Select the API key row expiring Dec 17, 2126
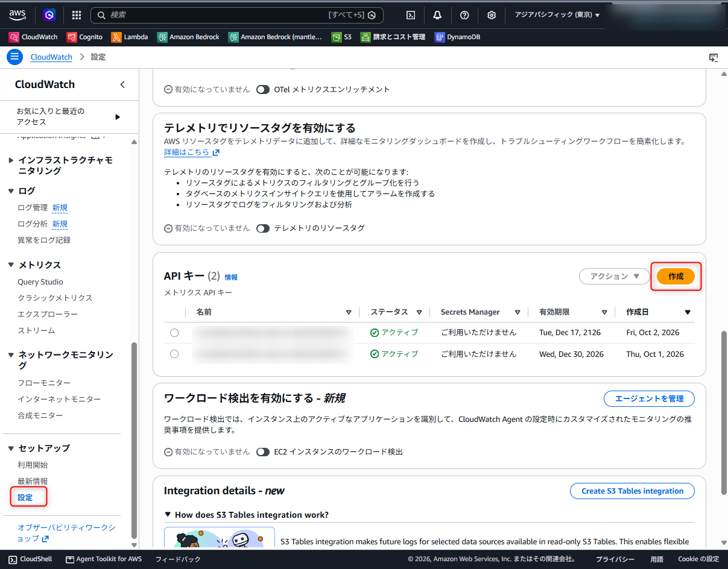The height and width of the screenshot is (569, 728). 174,333
